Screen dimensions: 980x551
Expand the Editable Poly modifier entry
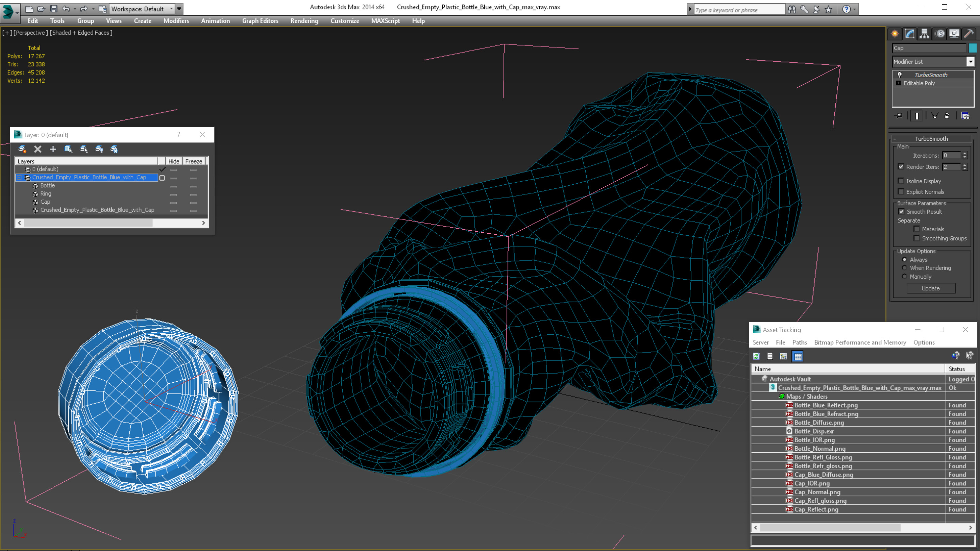click(899, 83)
